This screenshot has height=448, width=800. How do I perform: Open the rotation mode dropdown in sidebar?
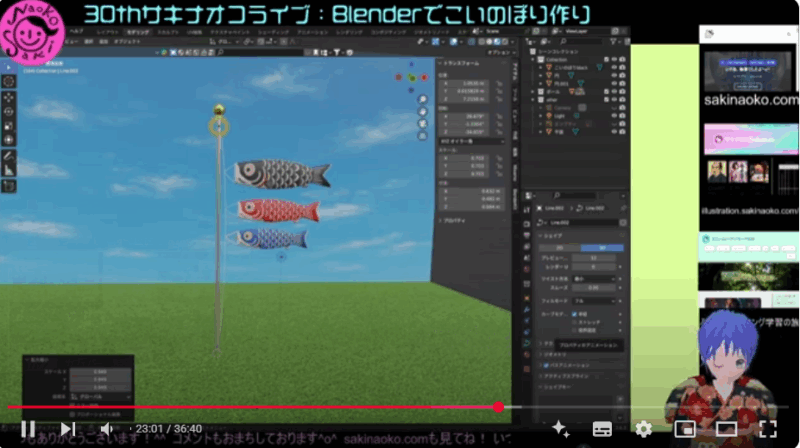[471, 142]
